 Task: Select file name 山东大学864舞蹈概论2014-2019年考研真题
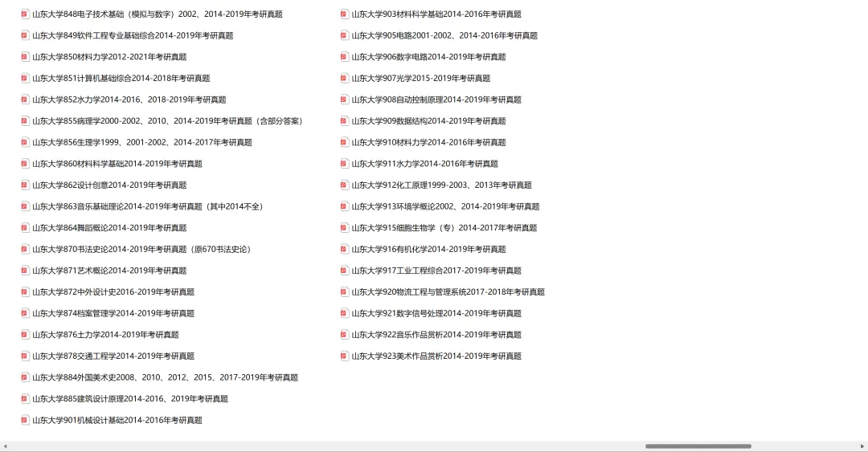tap(109, 227)
